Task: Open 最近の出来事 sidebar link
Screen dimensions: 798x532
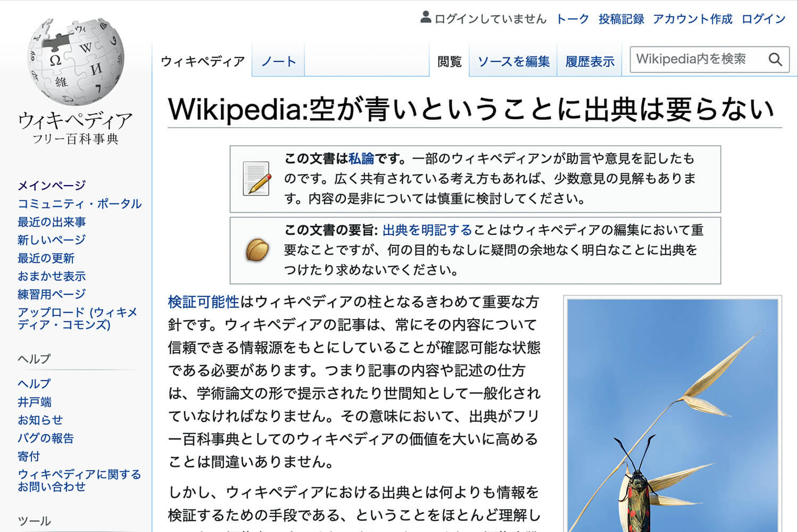Action: [x=52, y=222]
